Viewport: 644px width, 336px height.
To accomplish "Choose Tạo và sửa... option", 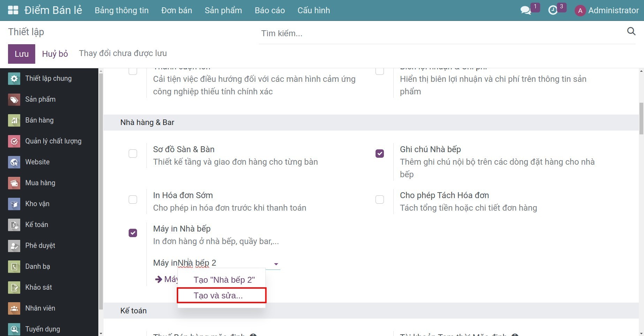I will click(x=222, y=295).
